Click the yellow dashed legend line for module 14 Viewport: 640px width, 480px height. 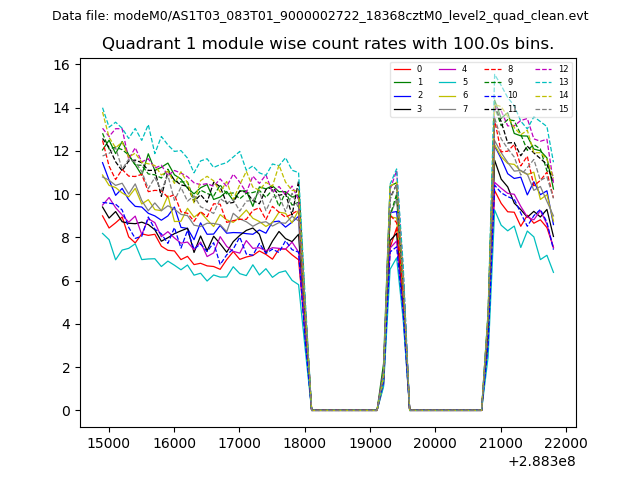(x=541, y=95)
